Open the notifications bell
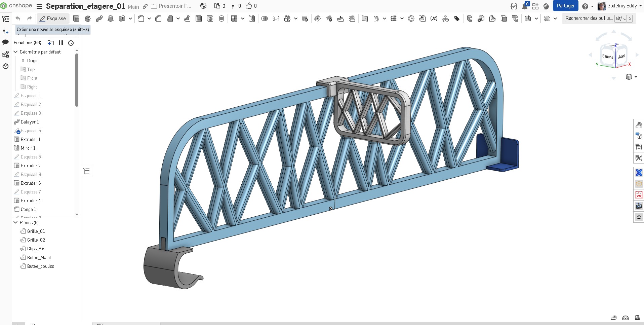This screenshot has width=644, height=325. click(525, 6)
